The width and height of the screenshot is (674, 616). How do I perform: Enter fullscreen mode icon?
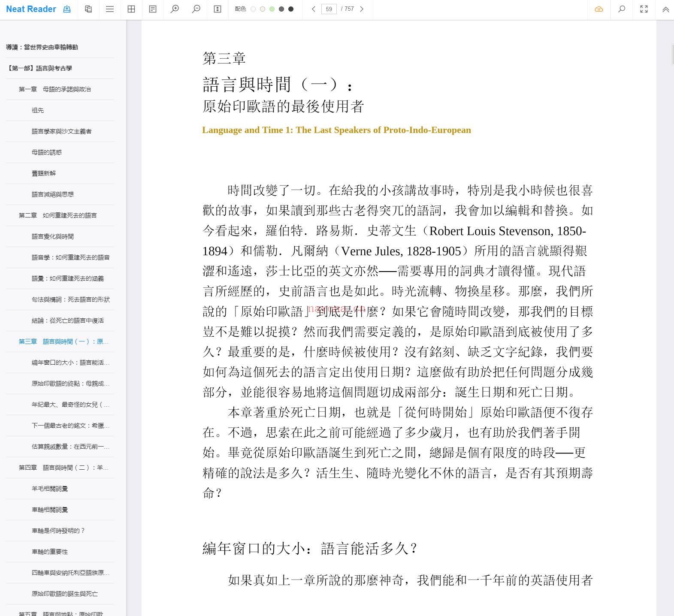(644, 9)
